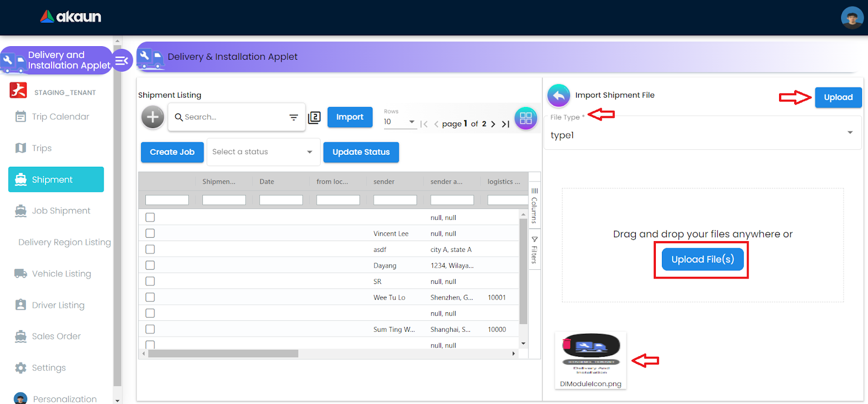Click the Vehicle Listing truck icon
The width and height of the screenshot is (868, 404).
click(21, 274)
